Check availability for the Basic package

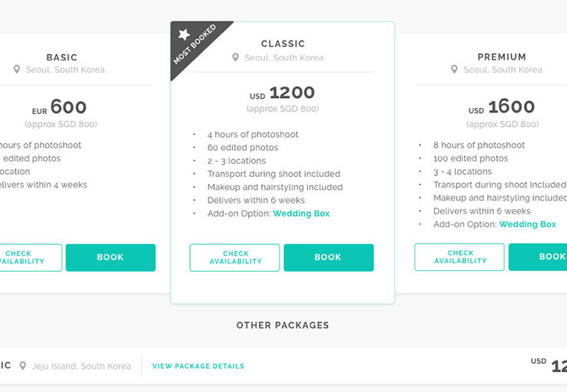coord(31,257)
